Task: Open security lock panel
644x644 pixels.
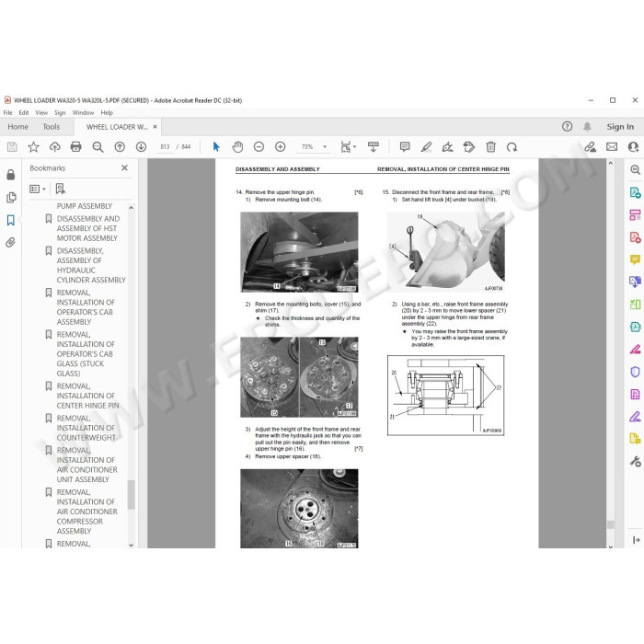Action: pos(11,175)
